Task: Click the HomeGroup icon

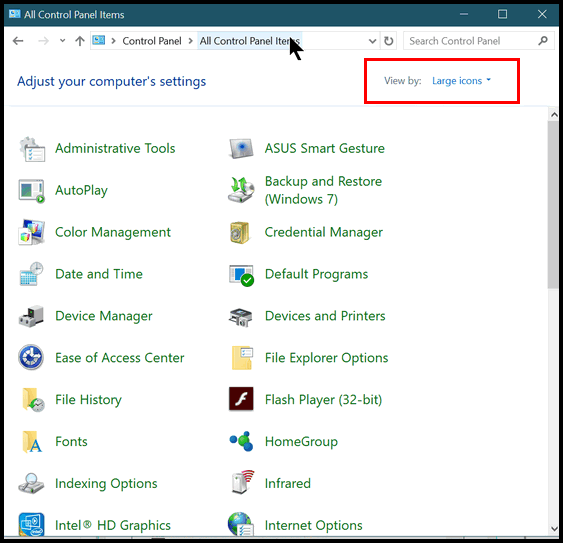Action: pyautogui.click(x=241, y=441)
